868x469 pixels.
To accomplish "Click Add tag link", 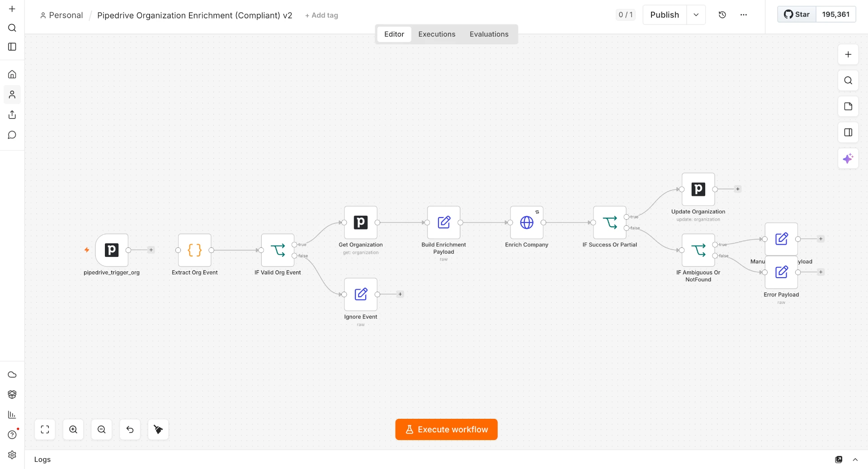I will coord(321,15).
